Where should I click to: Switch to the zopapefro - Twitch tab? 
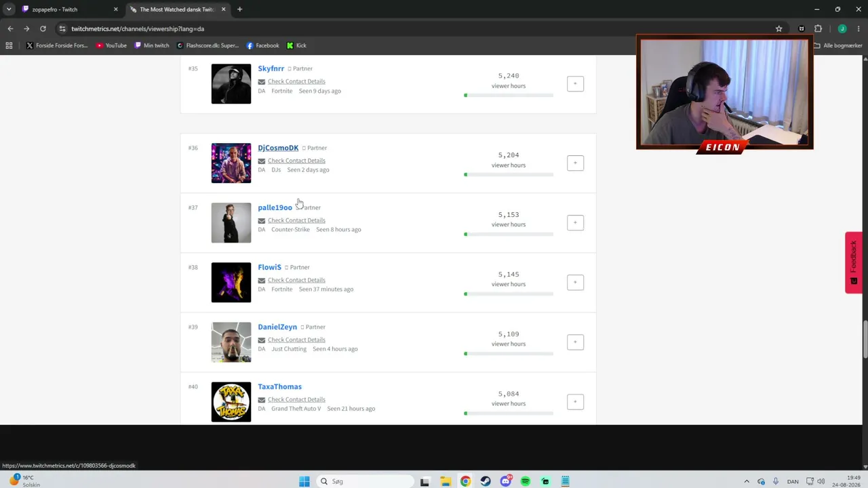[x=71, y=9]
